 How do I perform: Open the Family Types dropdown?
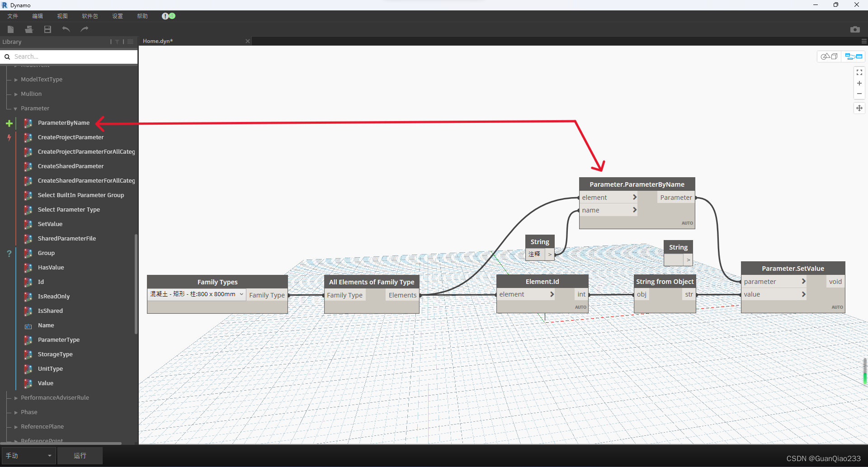click(241, 294)
